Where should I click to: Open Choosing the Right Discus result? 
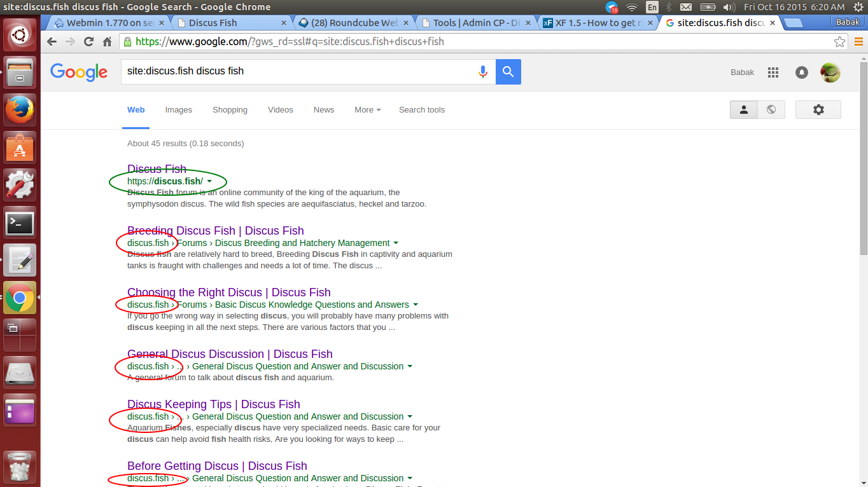[229, 292]
